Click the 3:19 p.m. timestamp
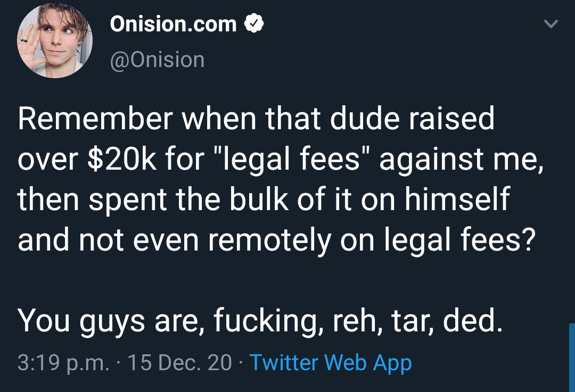 [x=63, y=363]
